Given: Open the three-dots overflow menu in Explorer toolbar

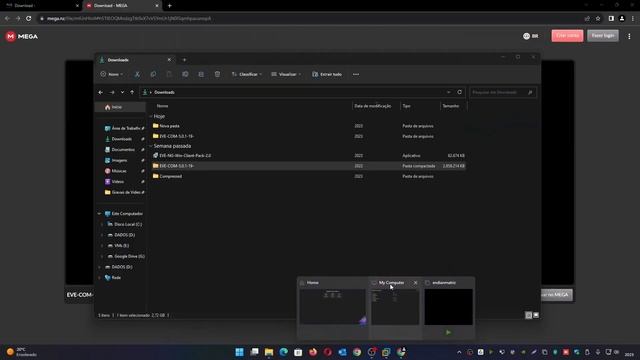Looking at the screenshot, I should pyautogui.click(x=356, y=74).
